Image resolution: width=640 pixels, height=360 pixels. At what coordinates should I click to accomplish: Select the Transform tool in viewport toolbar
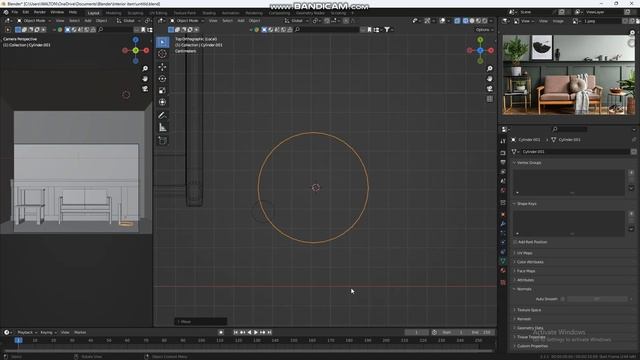click(162, 102)
